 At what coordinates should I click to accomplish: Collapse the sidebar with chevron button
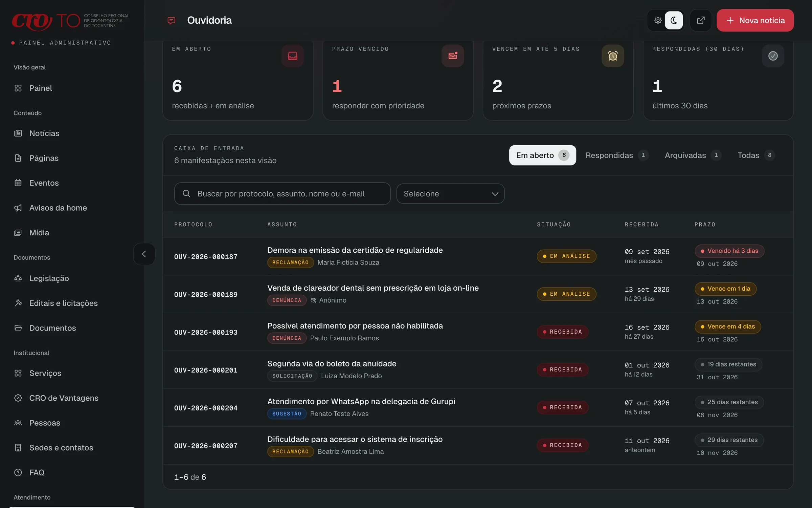tap(144, 254)
